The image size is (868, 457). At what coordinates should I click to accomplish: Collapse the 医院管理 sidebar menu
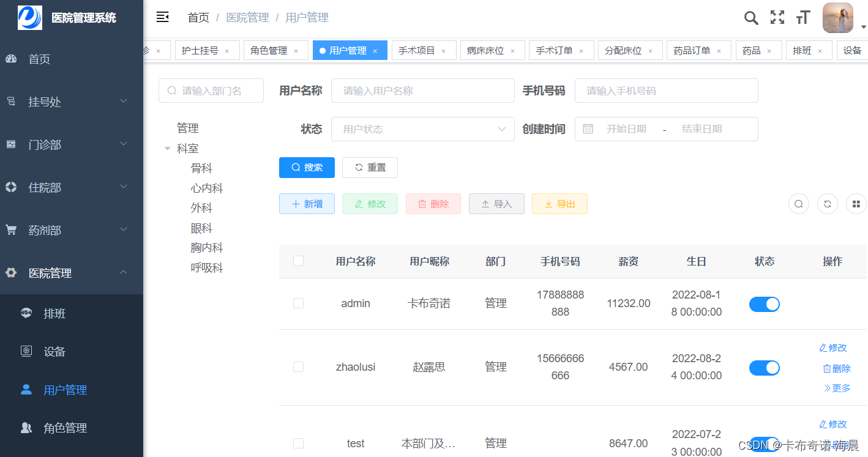tap(72, 273)
